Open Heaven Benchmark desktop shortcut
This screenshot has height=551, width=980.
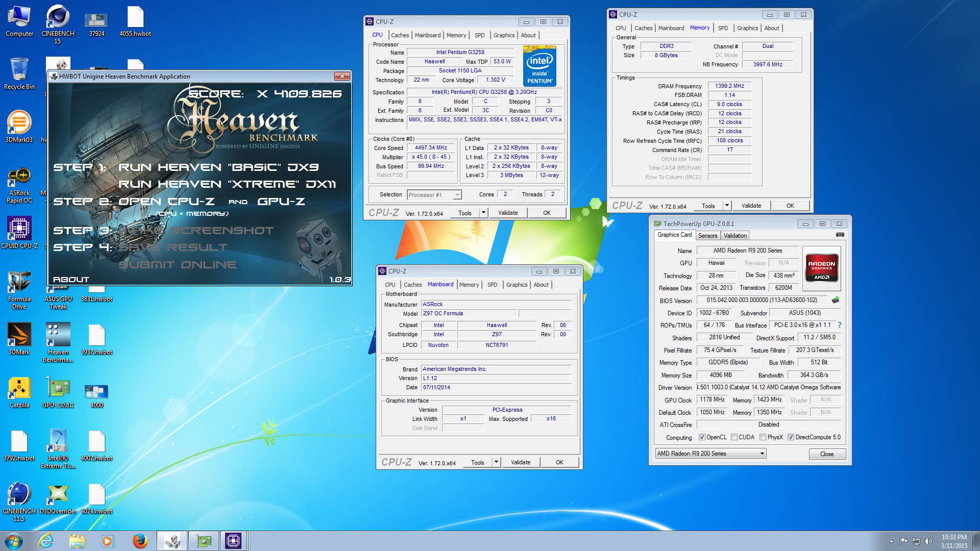coord(58,342)
